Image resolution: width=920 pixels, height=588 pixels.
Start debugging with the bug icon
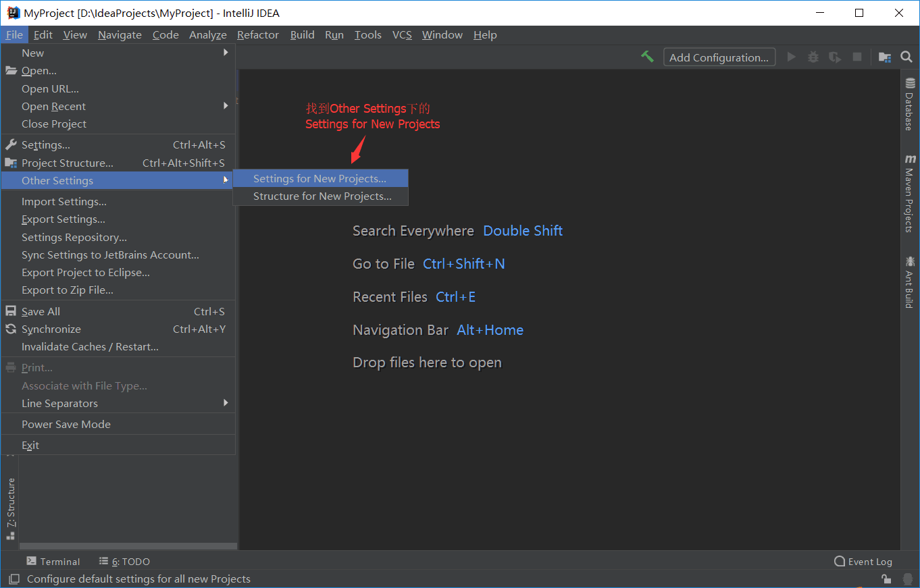(x=813, y=57)
